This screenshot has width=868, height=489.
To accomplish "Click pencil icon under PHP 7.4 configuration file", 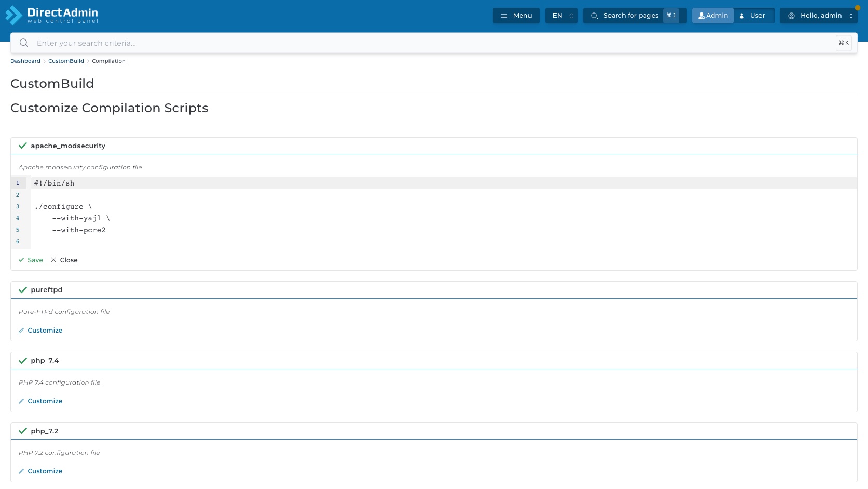I will coord(21,401).
